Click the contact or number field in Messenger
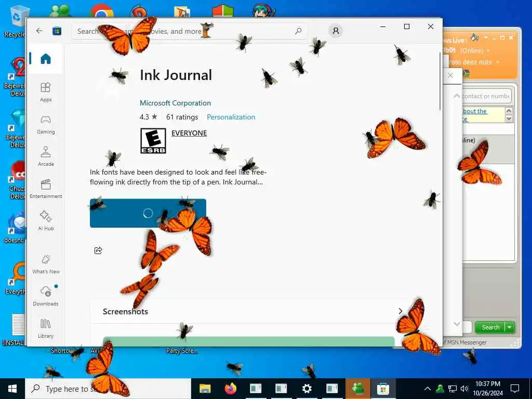532x399 pixels. [486, 96]
